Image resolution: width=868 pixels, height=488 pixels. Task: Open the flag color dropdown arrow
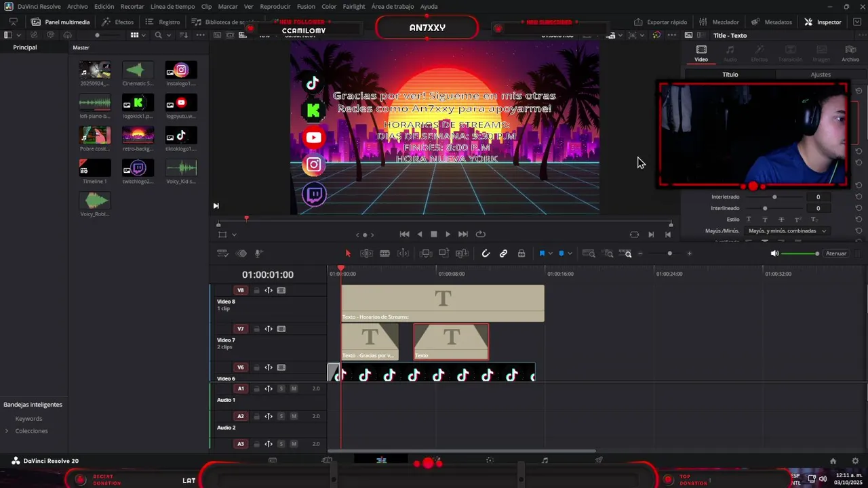[x=550, y=253]
